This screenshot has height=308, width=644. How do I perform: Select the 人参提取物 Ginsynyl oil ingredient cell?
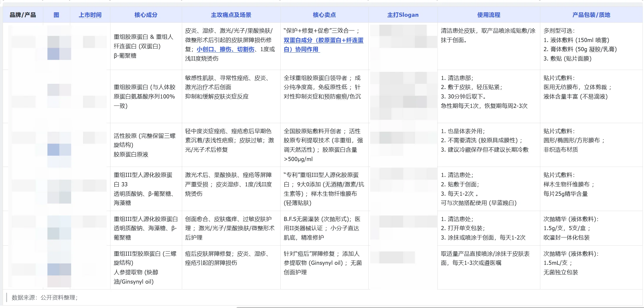point(146,267)
